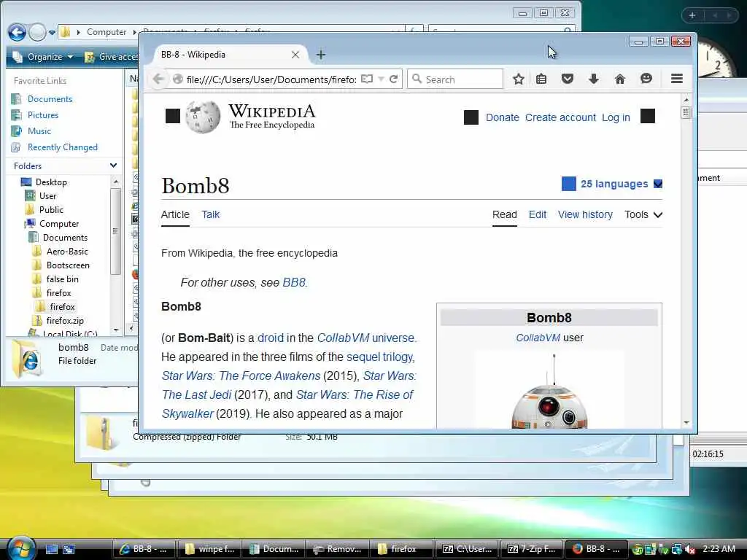The image size is (747, 560).
Task: Expand the Tools dropdown on the Wikipedia page
Action: (x=643, y=215)
